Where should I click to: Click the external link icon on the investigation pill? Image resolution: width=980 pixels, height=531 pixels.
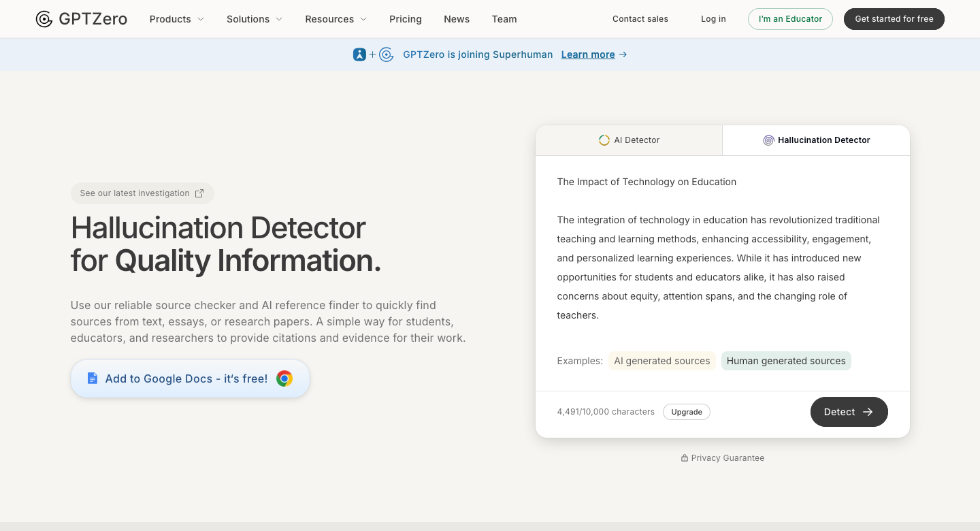click(x=199, y=193)
